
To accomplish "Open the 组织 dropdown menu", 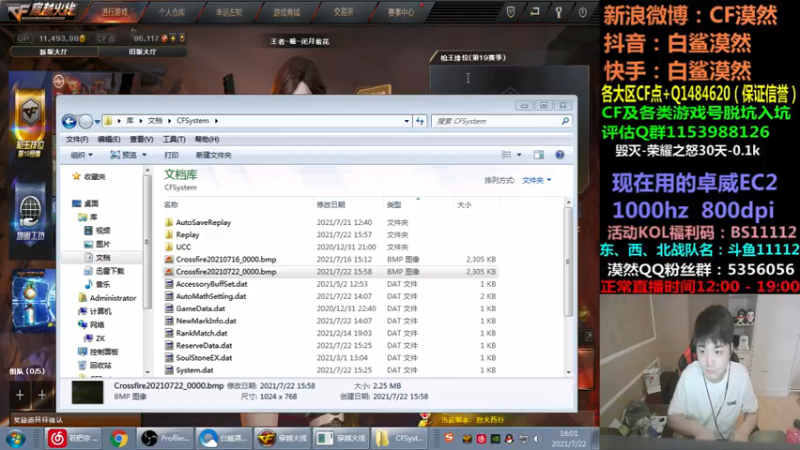I will coord(81,155).
